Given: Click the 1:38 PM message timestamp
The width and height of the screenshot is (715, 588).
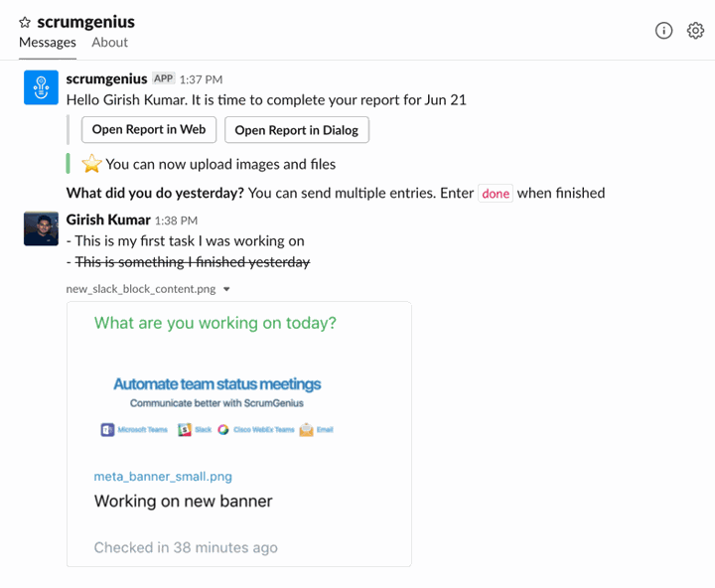Looking at the screenshot, I should pyautogui.click(x=176, y=220).
